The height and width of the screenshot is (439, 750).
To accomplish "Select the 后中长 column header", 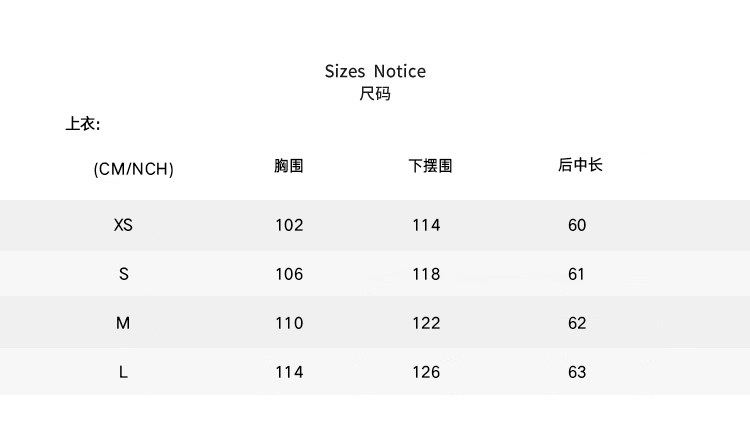I will click(x=580, y=165).
